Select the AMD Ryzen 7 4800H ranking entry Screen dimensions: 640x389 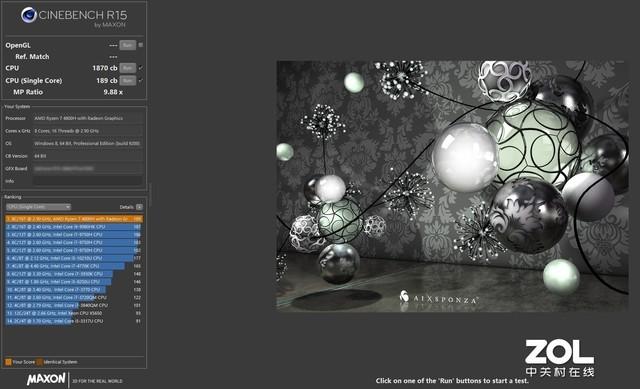(74, 219)
